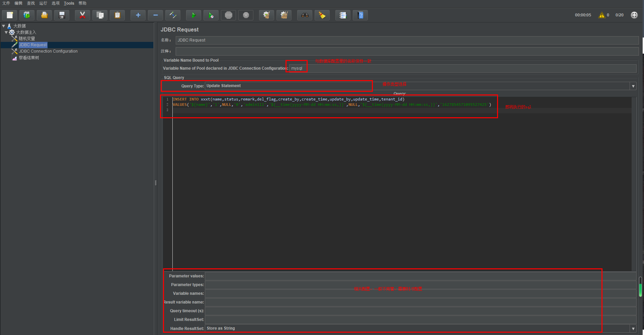Click the Open file folder icon

click(x=44, y=15)
